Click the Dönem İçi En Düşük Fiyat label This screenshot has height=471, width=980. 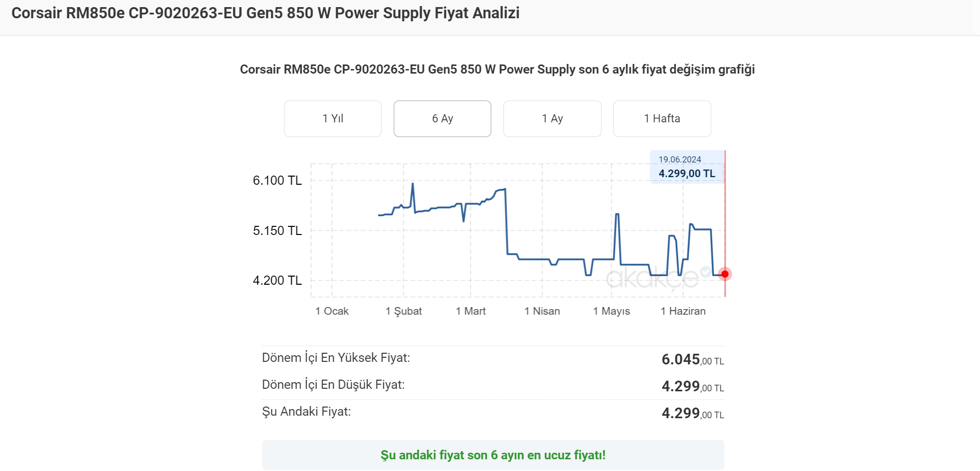click(x=333, y=385)
